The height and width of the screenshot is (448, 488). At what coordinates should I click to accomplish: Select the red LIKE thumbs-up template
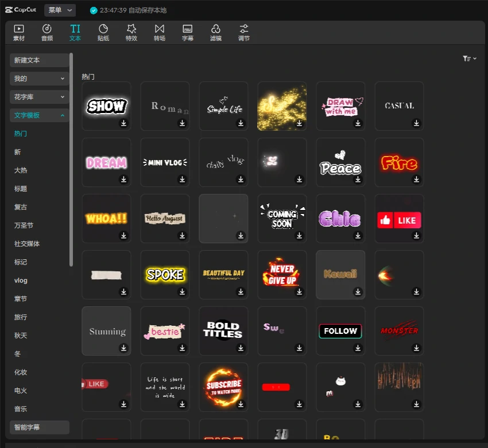[x=399, y=219]
